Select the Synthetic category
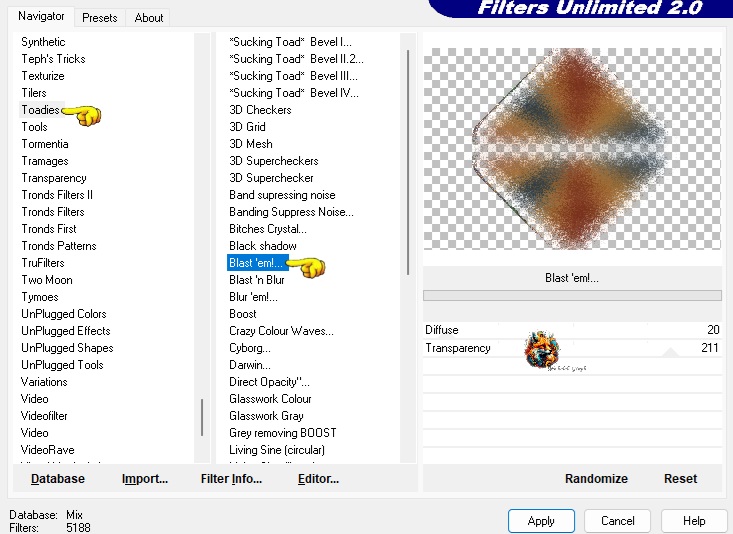The height and width of the screenshot is (534, 733). pyautogui.click(x=43, y=42)
